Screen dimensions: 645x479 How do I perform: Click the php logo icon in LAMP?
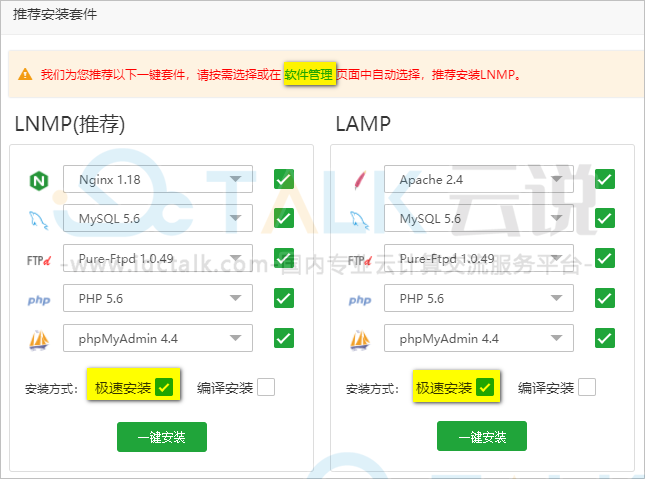click(x=360, y=300)
